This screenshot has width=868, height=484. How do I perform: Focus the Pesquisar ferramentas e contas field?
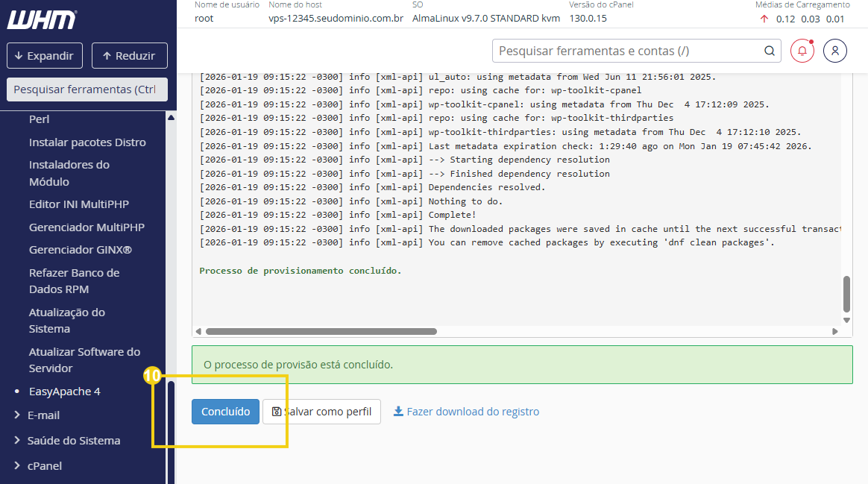coord(626,51)
